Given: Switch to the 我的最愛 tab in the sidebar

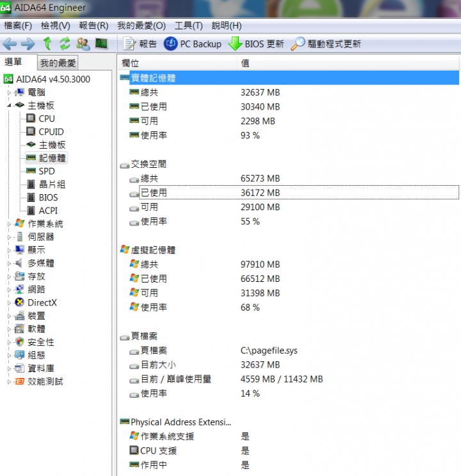Looking at the screenshot, I should (58, 63).
